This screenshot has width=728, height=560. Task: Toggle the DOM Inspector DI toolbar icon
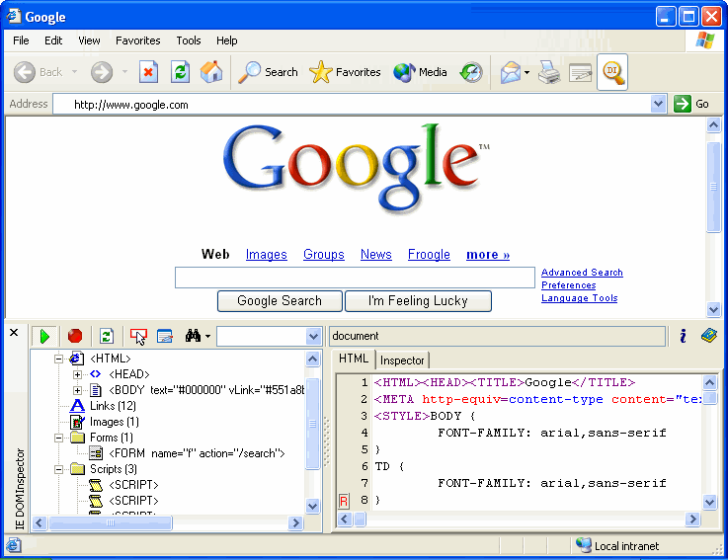(x=612, y=72)
